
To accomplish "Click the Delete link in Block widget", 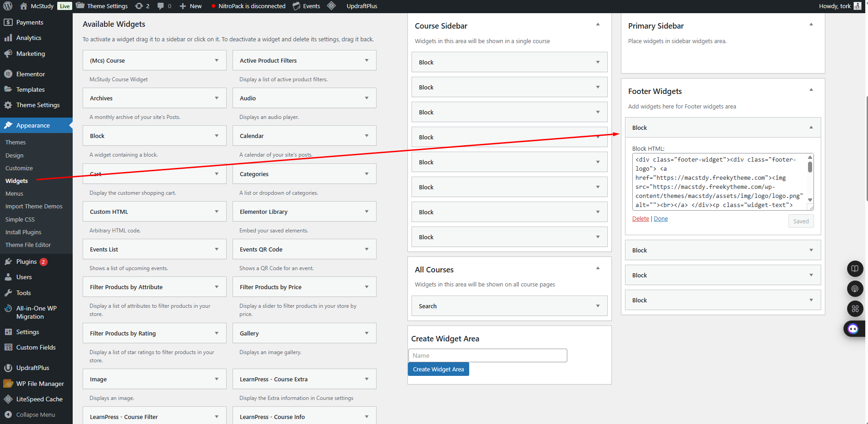I will pyautogui.click(x=640, y=218).
